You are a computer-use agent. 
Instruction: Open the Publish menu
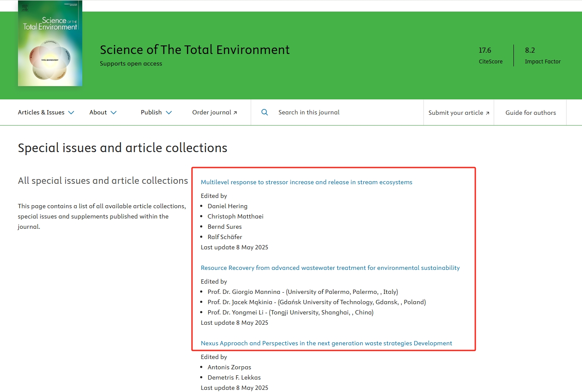coord(151,112)
